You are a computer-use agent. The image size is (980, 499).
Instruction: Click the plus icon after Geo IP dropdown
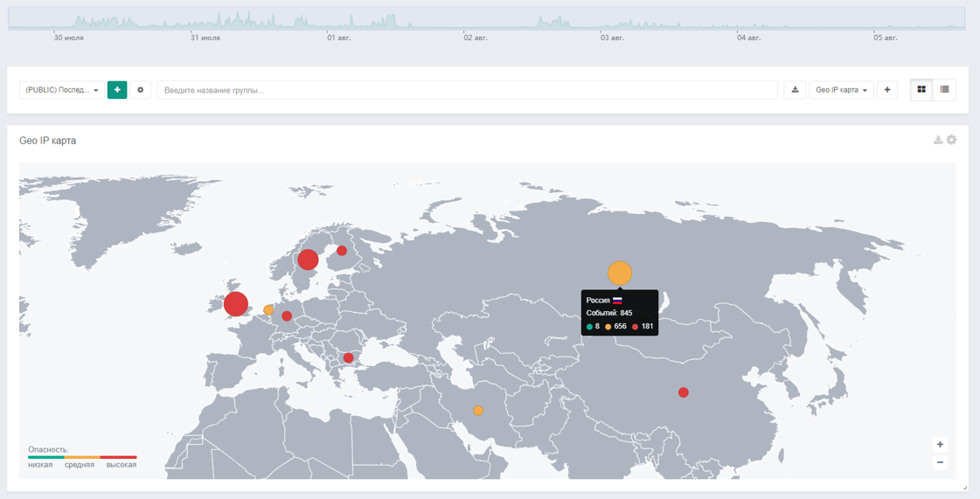click(887, 90)
